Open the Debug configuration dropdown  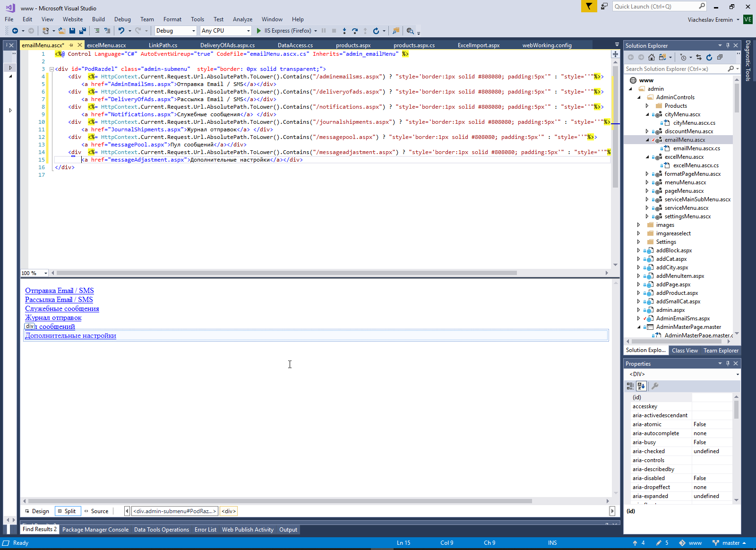175,31
